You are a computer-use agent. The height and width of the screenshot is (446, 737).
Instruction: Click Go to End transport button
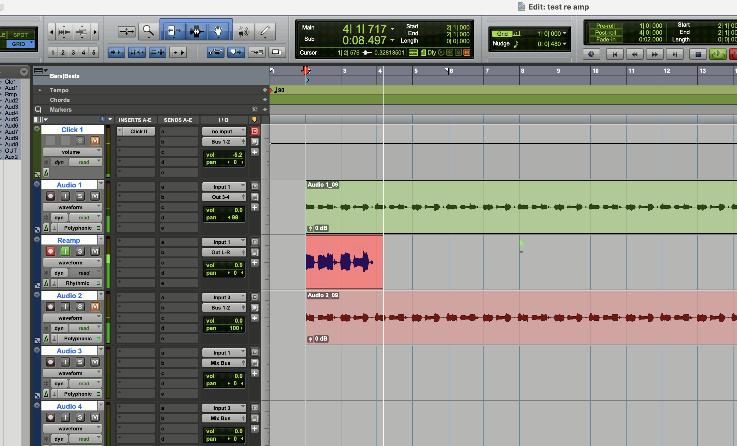click(675, 55)
